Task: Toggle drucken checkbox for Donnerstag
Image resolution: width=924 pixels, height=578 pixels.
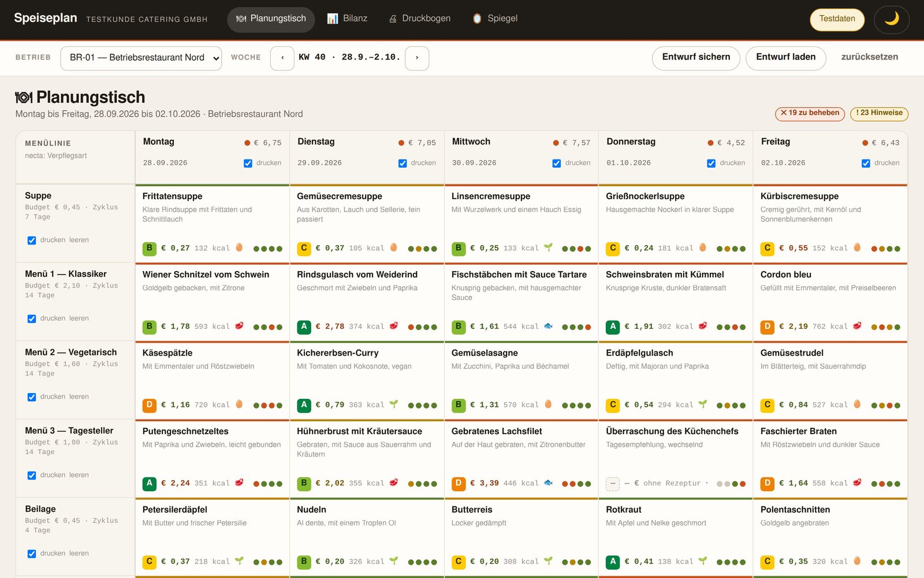Action: coord(711,164)
